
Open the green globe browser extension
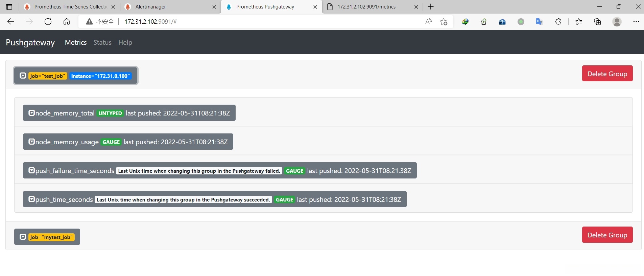[466, 22]
